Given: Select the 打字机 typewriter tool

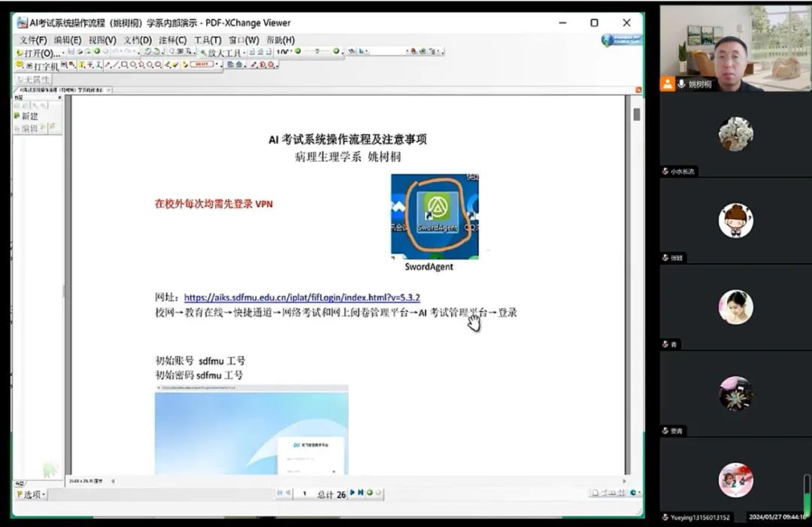Looking at the screenshot, I should click(37, 66).
